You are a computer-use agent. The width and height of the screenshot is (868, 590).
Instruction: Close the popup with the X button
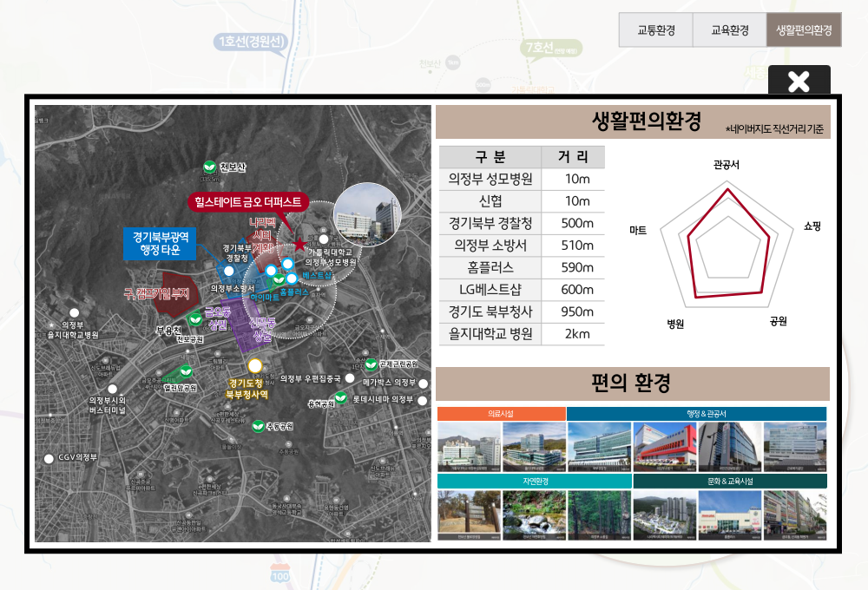(799, 82)
